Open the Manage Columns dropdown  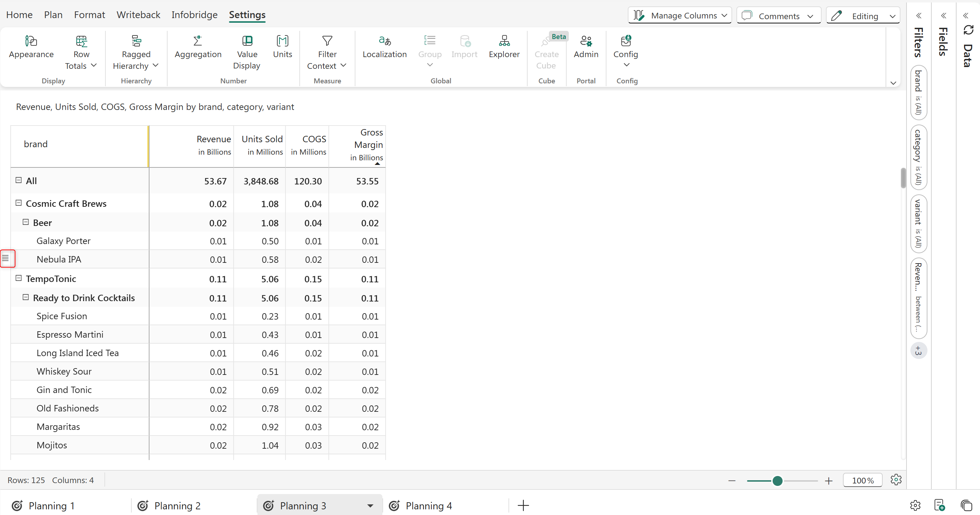coord(680,16)
